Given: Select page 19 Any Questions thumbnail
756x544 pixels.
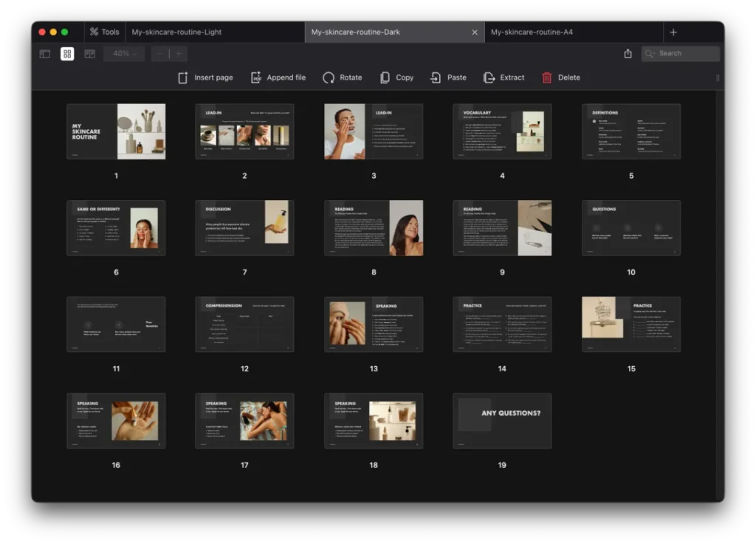Looking at the screenshot, I should 502,421.
